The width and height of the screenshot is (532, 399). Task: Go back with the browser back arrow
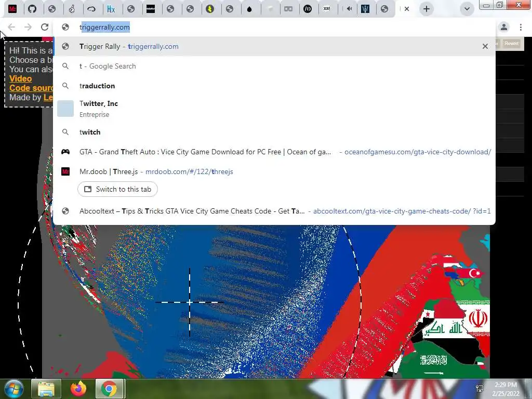point(11,27)
